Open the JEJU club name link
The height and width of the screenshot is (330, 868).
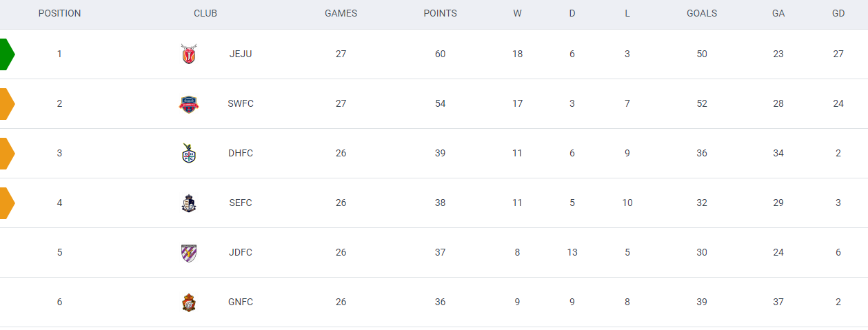[241, 54]
